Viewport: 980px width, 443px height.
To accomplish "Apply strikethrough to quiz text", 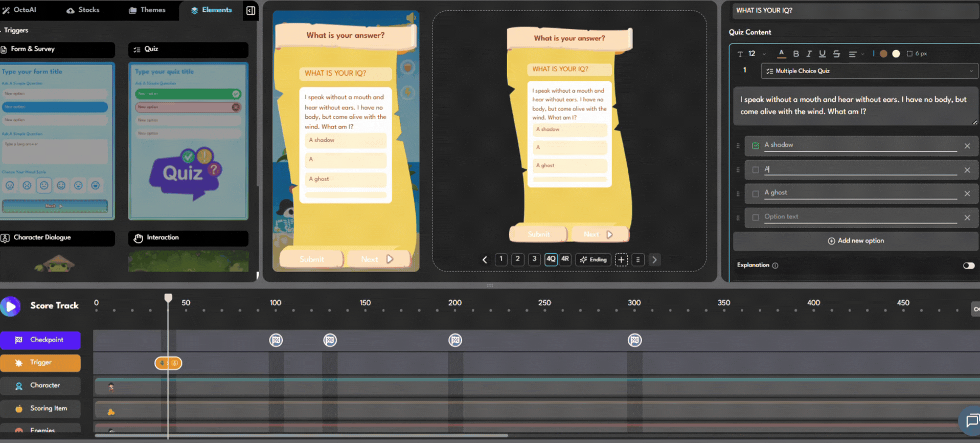I will 836,54.
